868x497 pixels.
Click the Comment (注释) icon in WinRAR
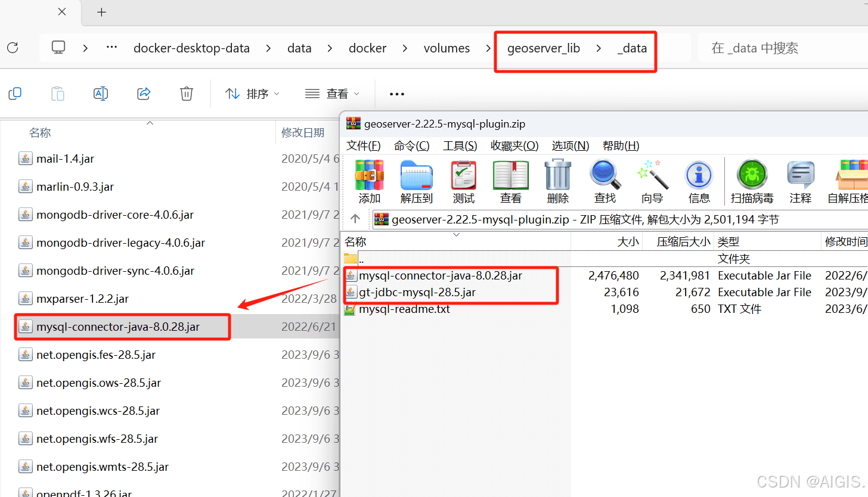point(801,175)
